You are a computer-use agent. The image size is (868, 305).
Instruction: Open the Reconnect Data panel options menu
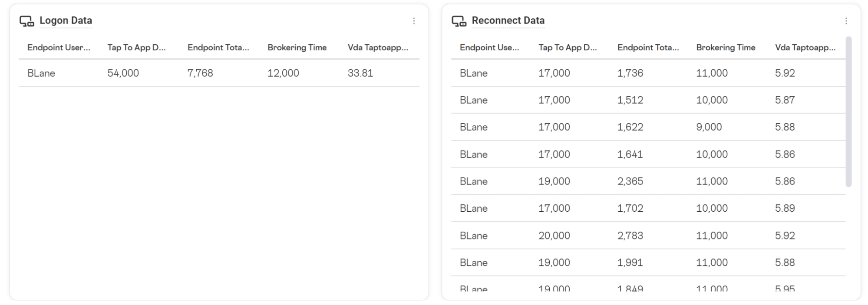click(846, 21)
